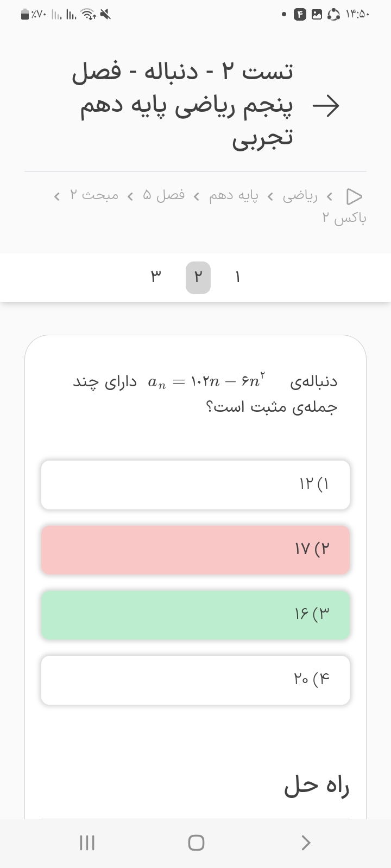Navigate to فصل ۵ breadcrumb
The image size is (391, 868).
click(163, 195)
